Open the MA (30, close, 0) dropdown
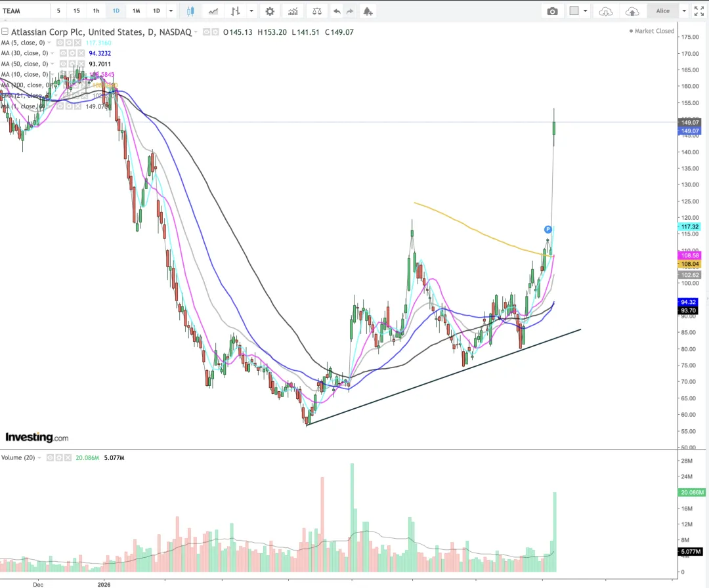 [x=53, y=53]
